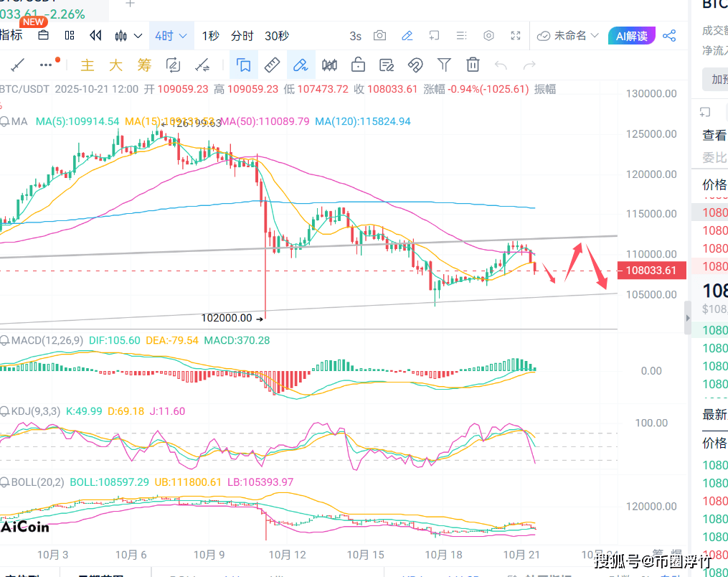Image resolution: width=728 pixels, height=577 pixels.
Task: Toggle the drawings lock
Action: 357,64
